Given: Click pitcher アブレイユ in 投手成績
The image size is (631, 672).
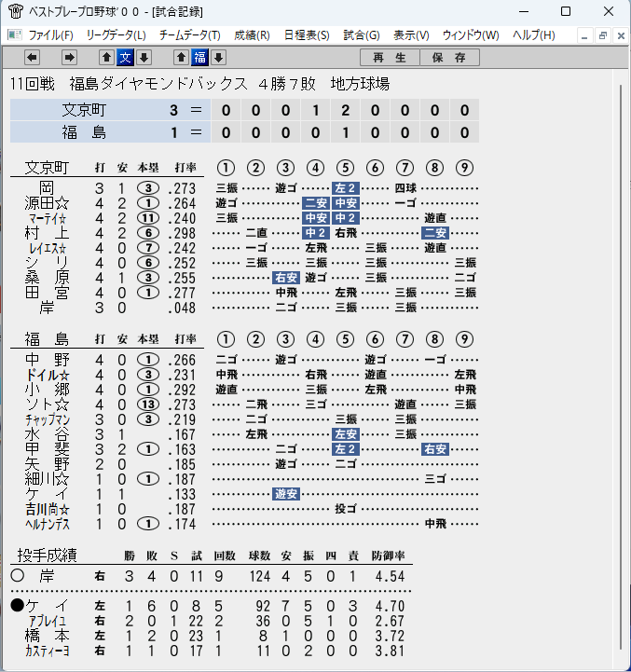Looking at the screenshot, I should [48, 621].
